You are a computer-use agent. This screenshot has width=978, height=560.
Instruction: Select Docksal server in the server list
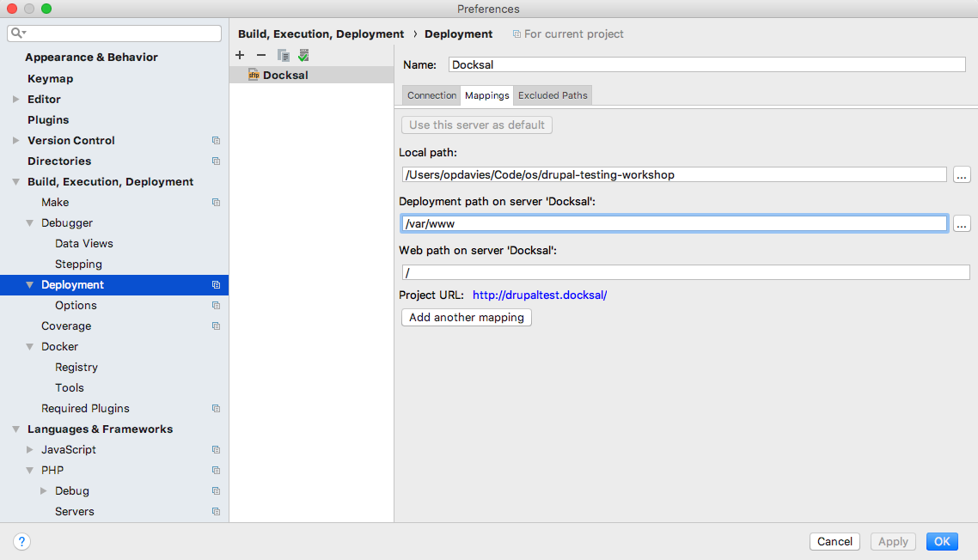click(x=285, y=75)
